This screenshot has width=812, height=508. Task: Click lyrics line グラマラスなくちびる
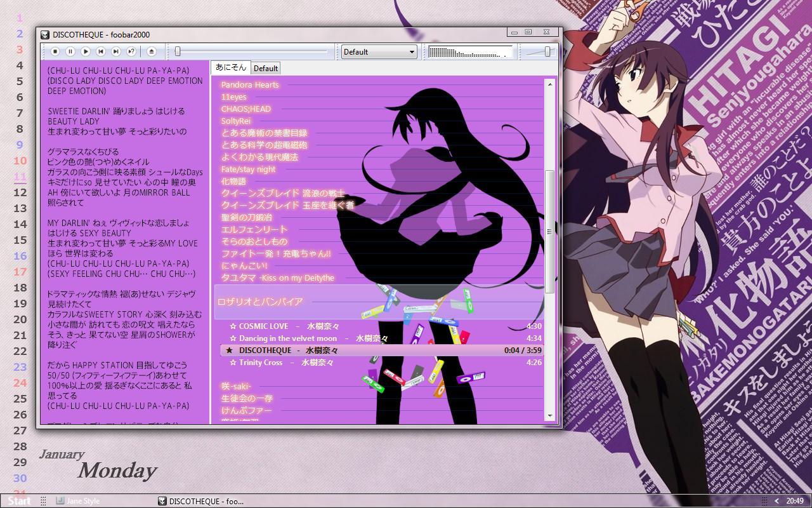[x=83, y=152]
